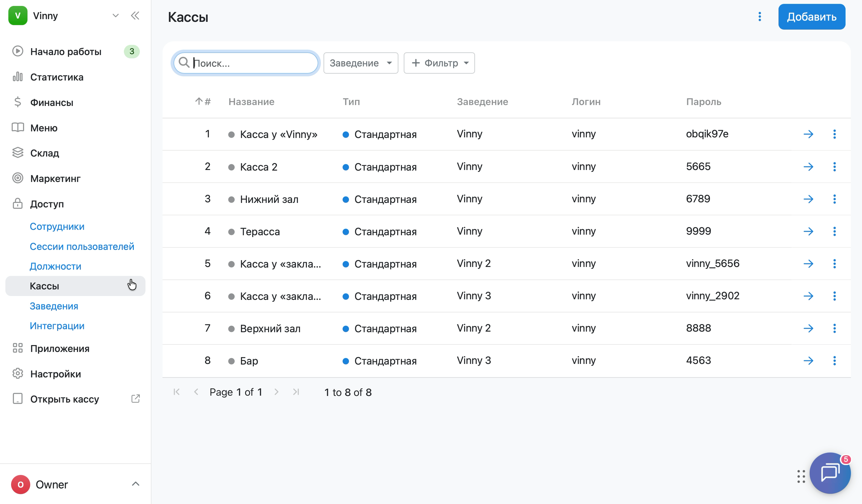Open the Фильтр dropdown
This screenshot has height=504, width=862.
tap(439, 63)
